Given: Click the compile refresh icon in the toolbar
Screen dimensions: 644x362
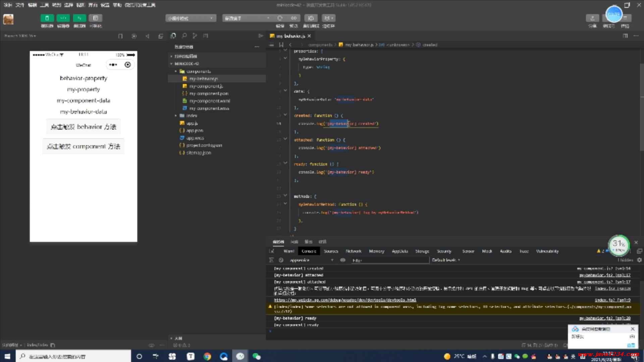Looking at the screenshot, I should click(x=280, y=18).
